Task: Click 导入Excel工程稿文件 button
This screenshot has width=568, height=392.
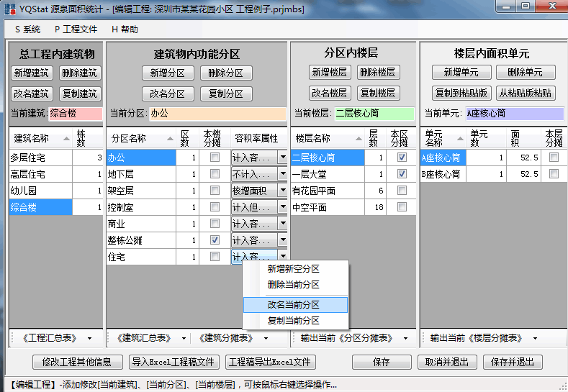Action: coord(174,362)
